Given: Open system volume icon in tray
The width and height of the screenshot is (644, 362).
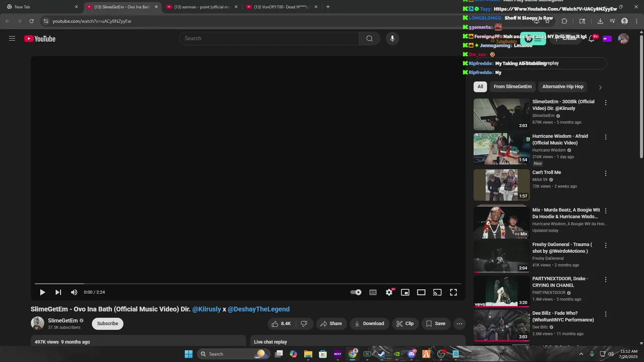Looking at the screenshot, I should click(611, 354).
